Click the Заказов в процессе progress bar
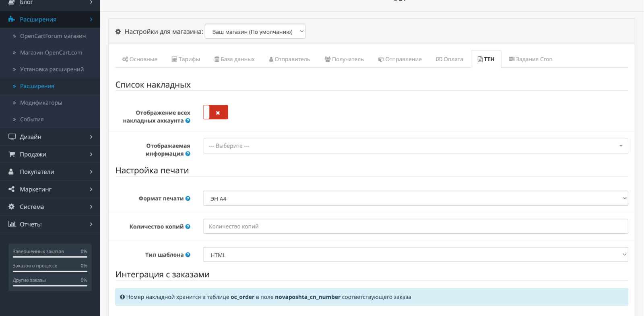 (50, 271)
